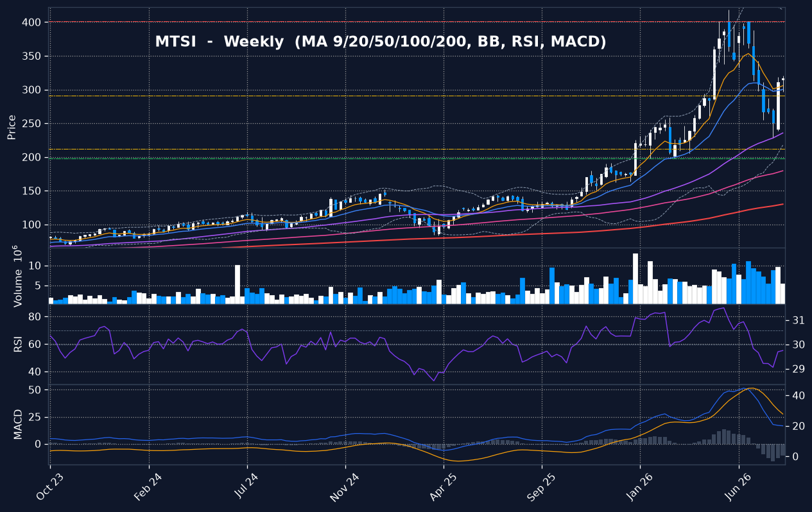
Task: Click the RSI panel axis label
Action: [18, 344]
